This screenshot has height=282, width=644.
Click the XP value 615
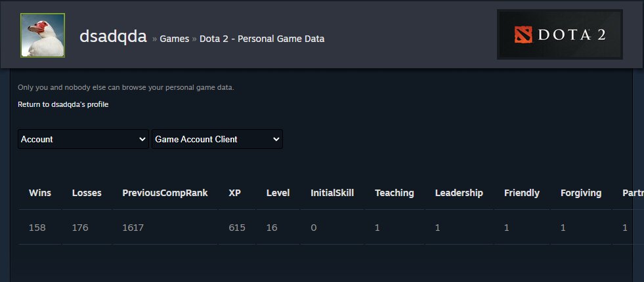(237, 228)
